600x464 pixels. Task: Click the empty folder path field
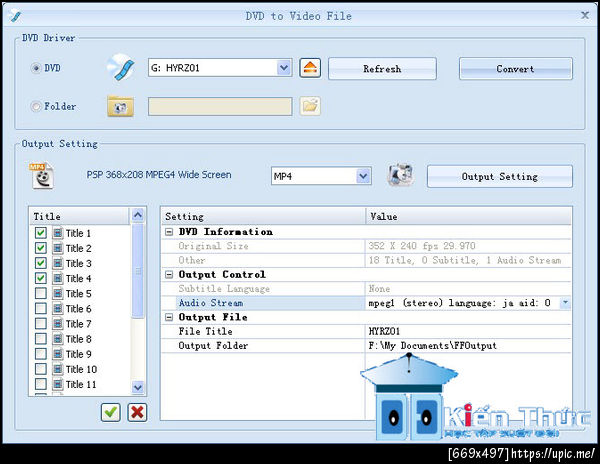pyautogui.click(x=220, y=106)
